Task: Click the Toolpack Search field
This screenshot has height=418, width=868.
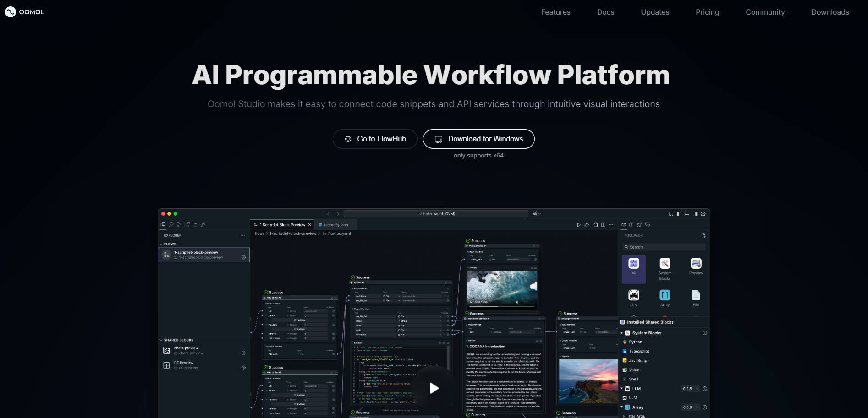Action: 664,247
